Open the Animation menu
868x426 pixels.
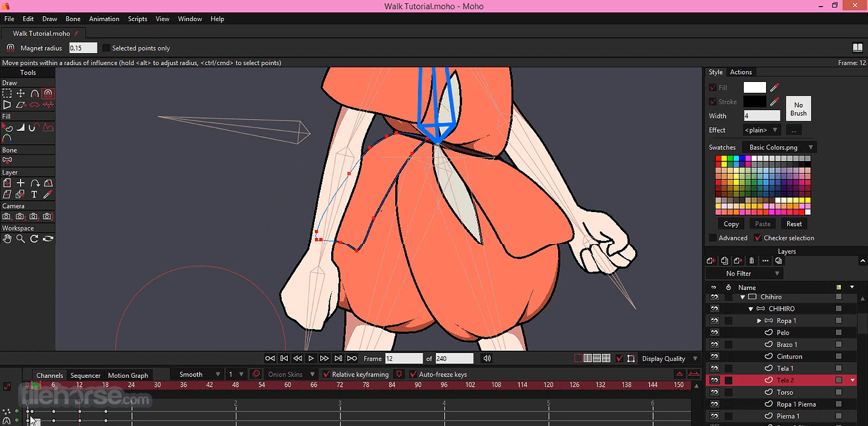tap(104, 19)
